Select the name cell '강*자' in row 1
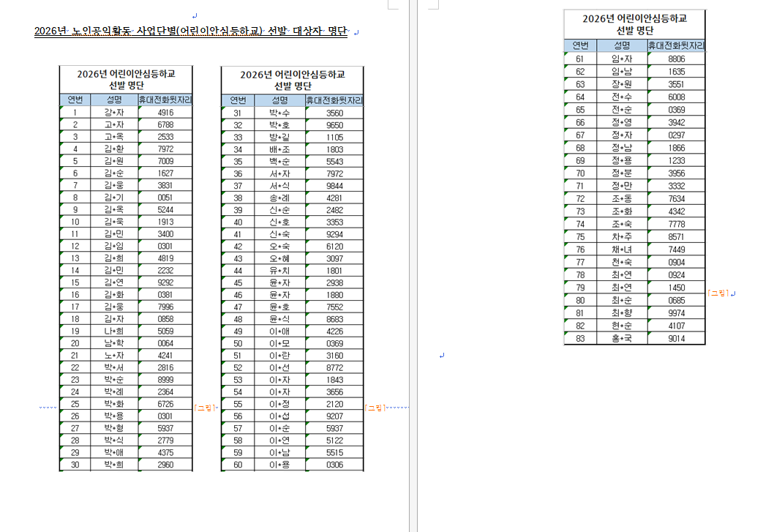The width and height of the screenshot is (763, 532). coord(113,113)
